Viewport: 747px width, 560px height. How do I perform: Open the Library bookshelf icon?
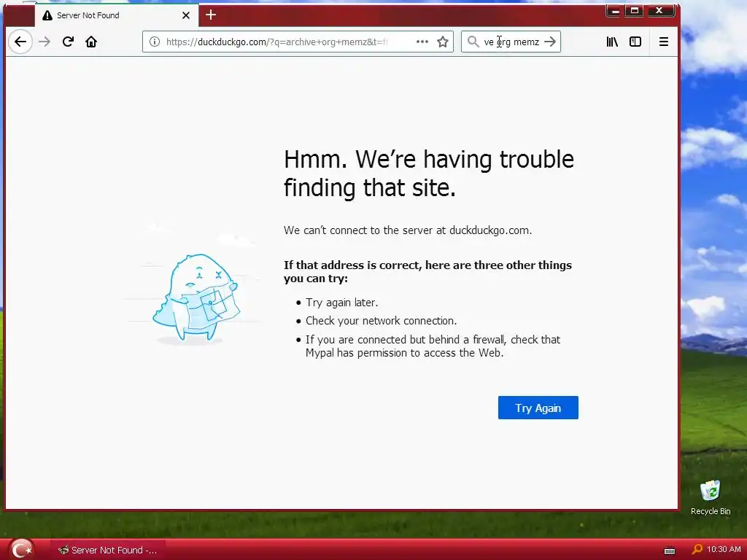point(612,42)
